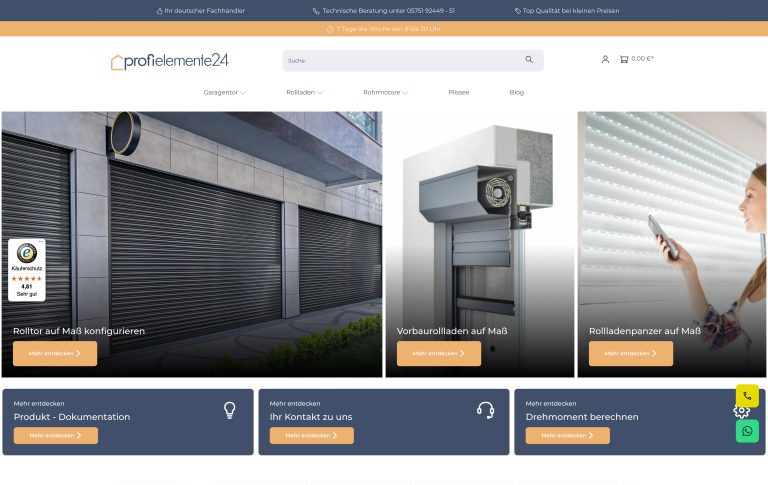
Task: Click the headset icon in contact card
Action: 486,409
